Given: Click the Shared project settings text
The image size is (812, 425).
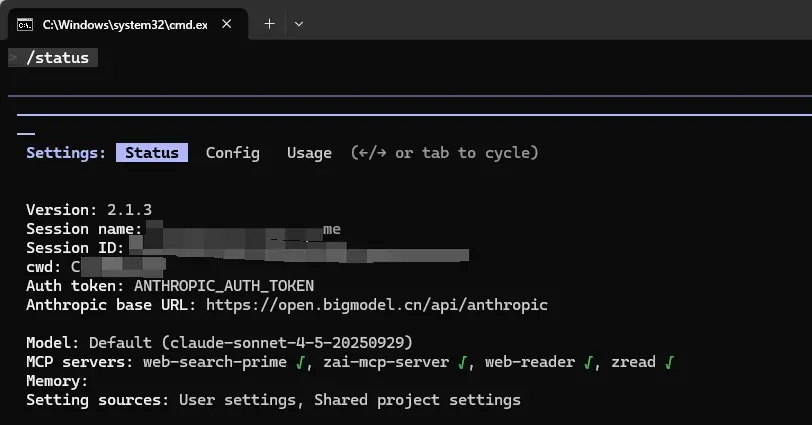Looking at the screenshot, I should pos(417,400).
